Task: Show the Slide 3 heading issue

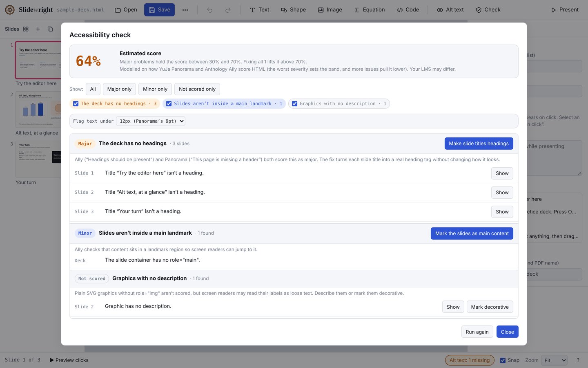Action: coord(502,212)
